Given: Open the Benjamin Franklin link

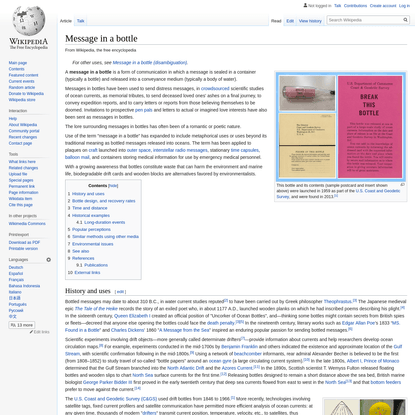Looking at the screenshot, I should [x=239, y=346].
